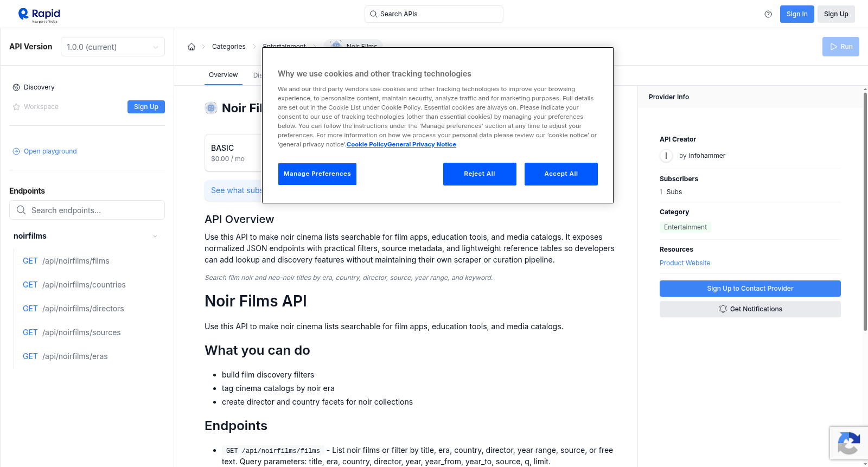The width and height of the screenshot is (868, 467).
Task: Click the header Sign Up button
Action: coord(836,14)
